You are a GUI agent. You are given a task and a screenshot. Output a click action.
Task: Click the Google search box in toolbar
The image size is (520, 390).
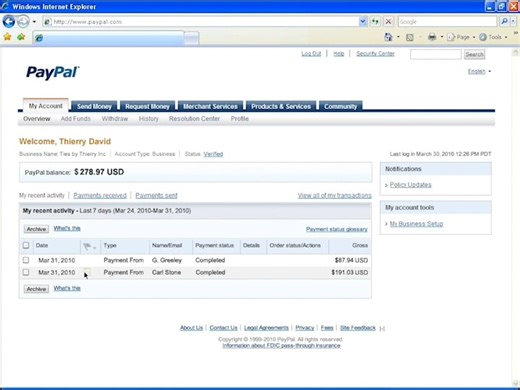click(447, 22)
